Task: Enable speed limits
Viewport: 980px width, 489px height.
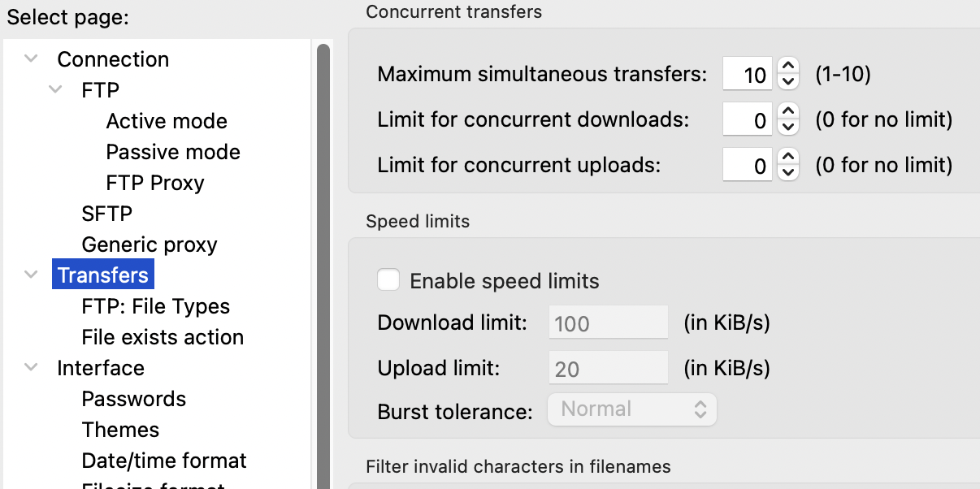Action: pos(388,279)
